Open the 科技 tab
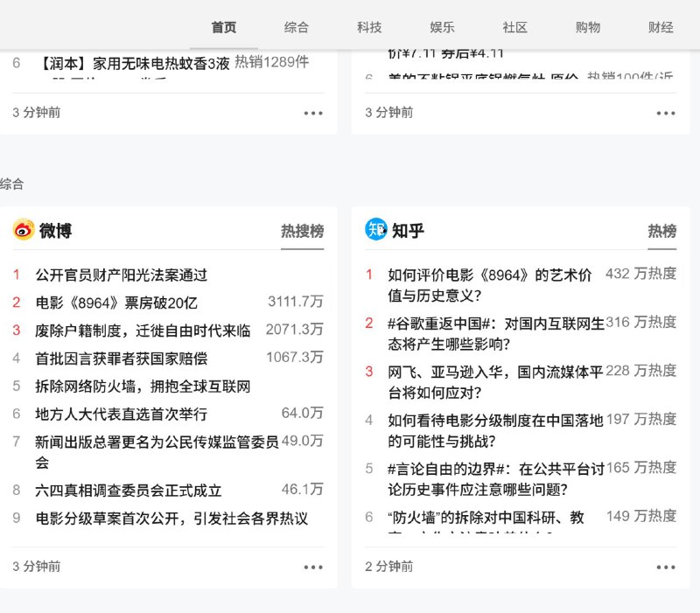The height and width of the screenshot is (613, 700). coord(369,27)
